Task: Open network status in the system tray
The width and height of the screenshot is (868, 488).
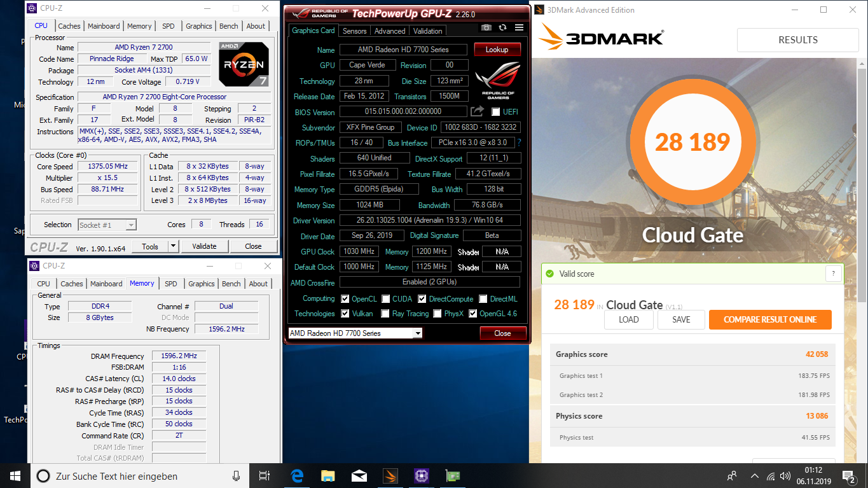Action: pos(771,476)
